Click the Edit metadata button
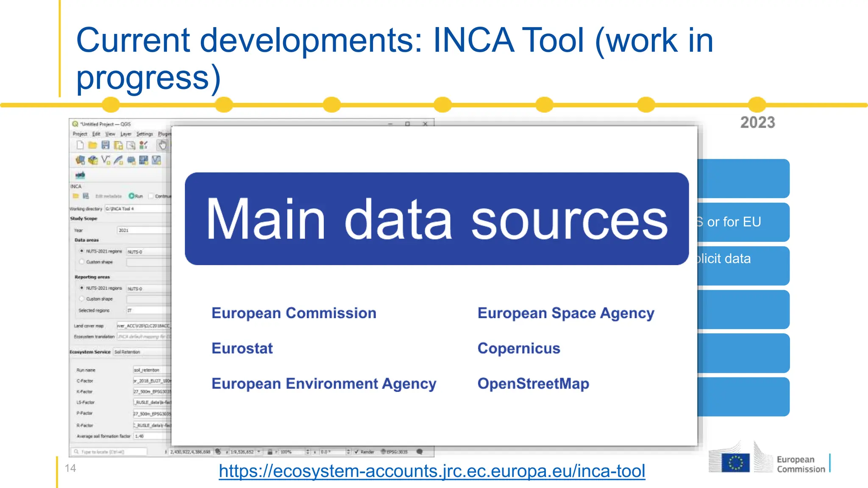The width and height of the screenshot is (868, 488). pos(108,196)
